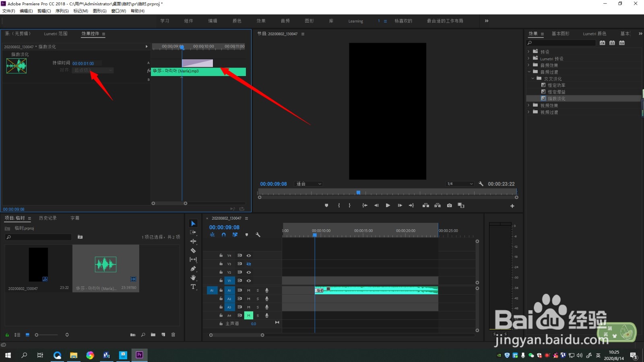Open the 窗口(W) menu
Viewport: 644px width, 362px height.
click(x=118, y=11)
